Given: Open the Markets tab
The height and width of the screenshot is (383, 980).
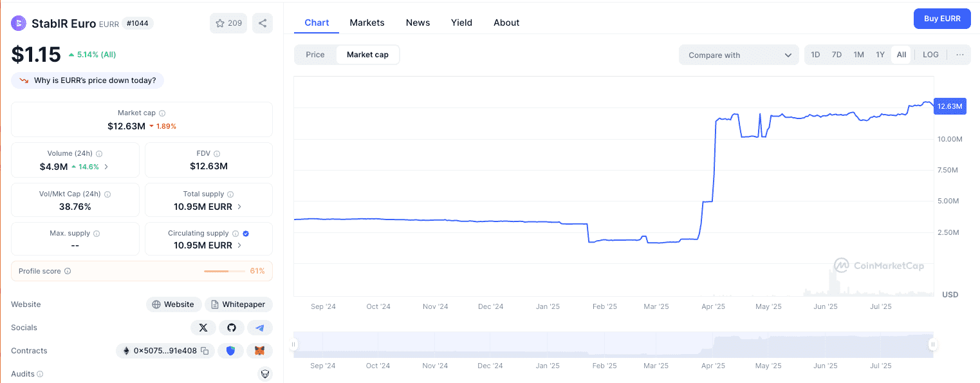Looking at the screenshot, I should 367,23.
